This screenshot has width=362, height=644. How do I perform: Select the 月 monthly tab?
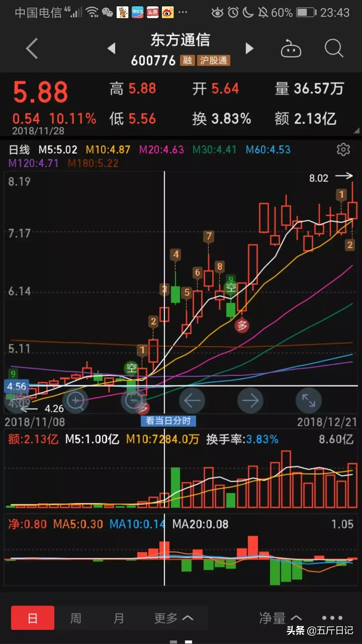point(119,618)
